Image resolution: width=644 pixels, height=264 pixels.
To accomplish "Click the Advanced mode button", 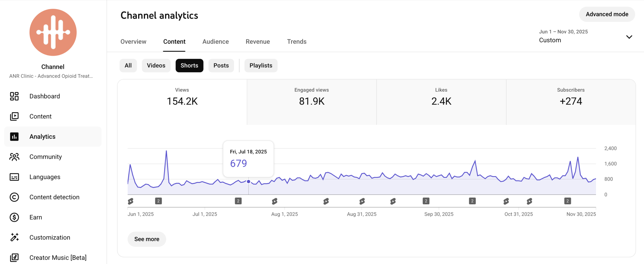I will point(607,14).
